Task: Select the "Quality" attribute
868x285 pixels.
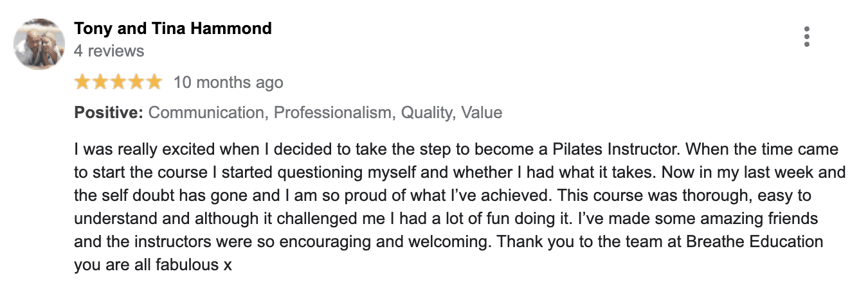Action: (425, 113)
